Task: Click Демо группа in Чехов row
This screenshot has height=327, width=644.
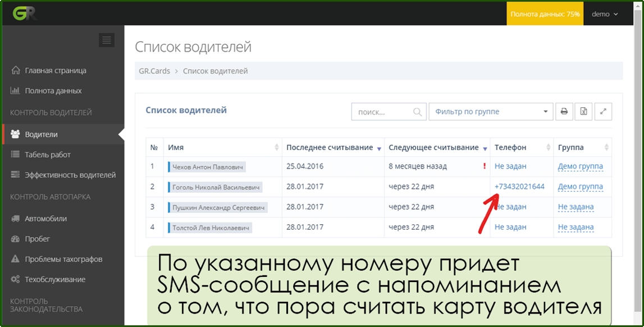Action: pyautogui.click(x=581, y=166)
